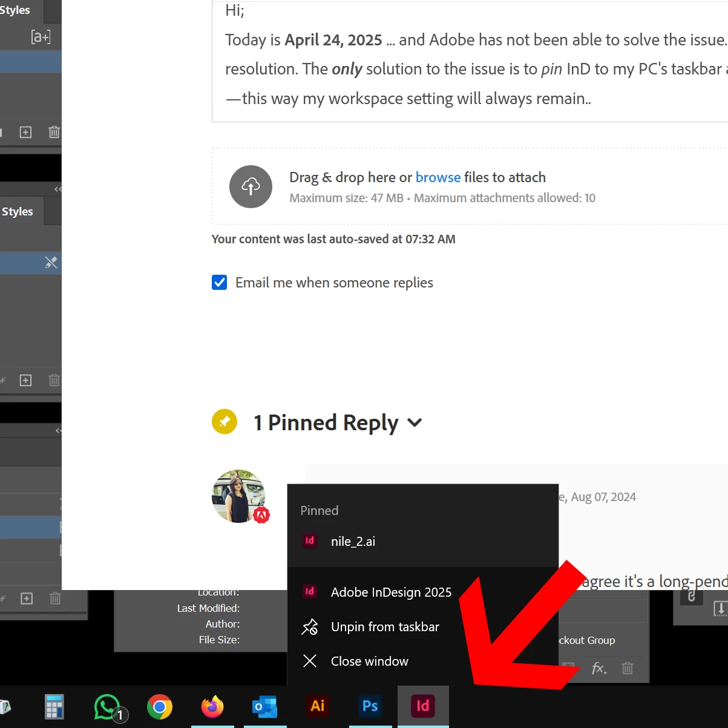Collapse the lower panel using its double-arrow icon
The image size is (728, 728).
pos(58,431)
